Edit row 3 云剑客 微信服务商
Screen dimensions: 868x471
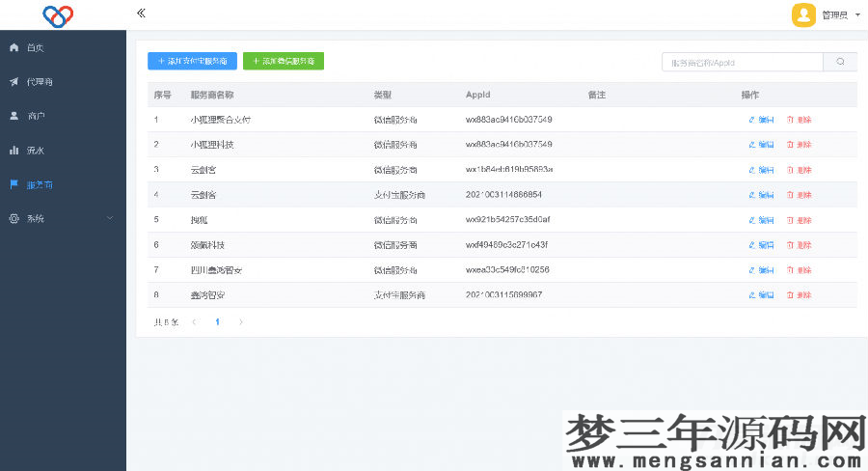coord(761,170)
